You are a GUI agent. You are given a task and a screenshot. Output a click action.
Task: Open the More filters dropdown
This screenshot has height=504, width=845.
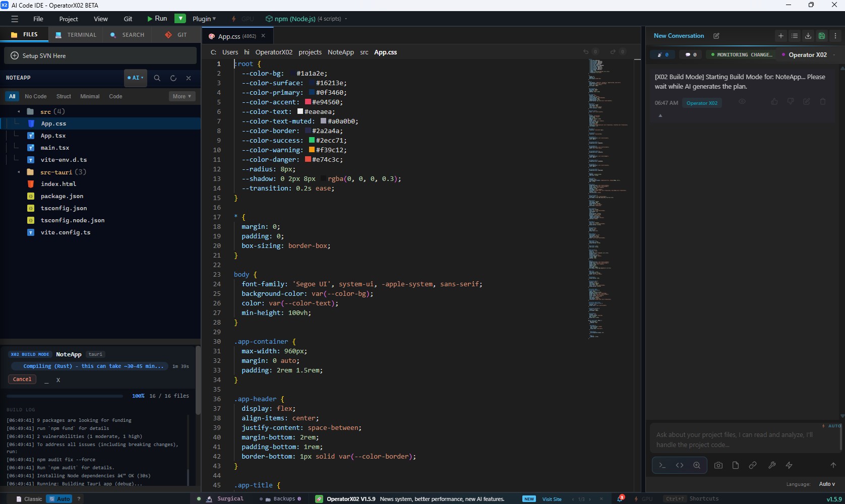point(182,96)
